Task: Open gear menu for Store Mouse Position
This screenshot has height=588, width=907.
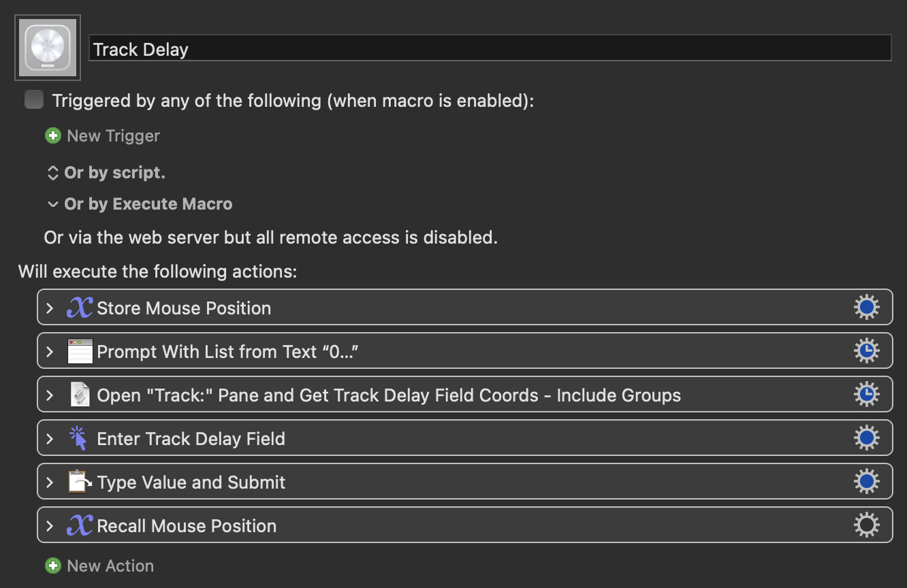Action: coord(866,308)
